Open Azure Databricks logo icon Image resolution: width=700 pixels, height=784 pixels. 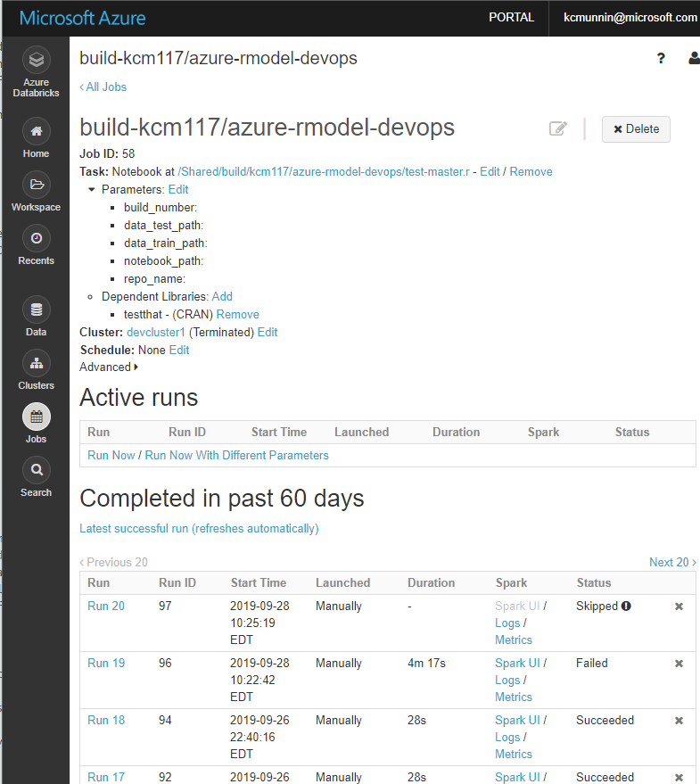pos(36,60)
